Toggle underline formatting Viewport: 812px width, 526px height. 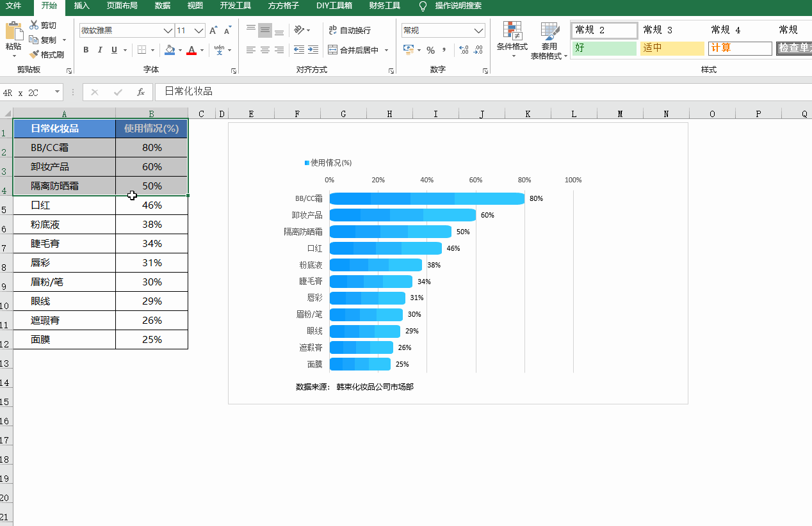pyautogui.click(x=115, y=50)
